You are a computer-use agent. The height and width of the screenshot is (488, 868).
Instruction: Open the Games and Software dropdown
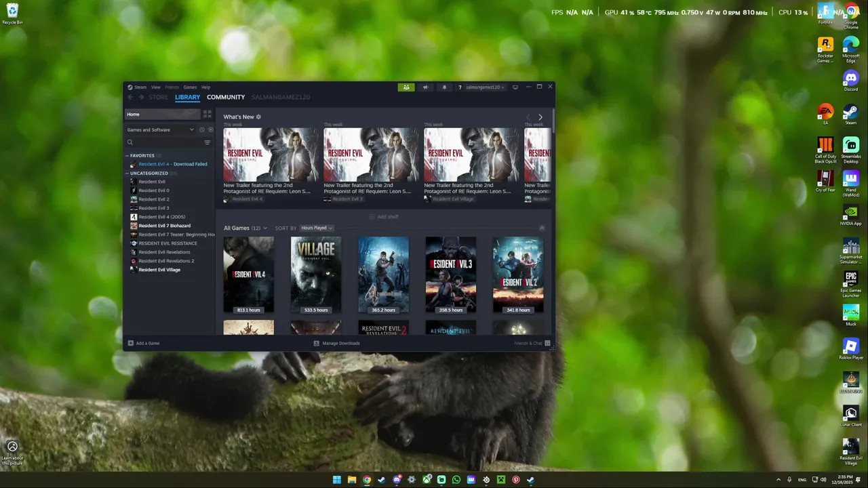point(161,129)
